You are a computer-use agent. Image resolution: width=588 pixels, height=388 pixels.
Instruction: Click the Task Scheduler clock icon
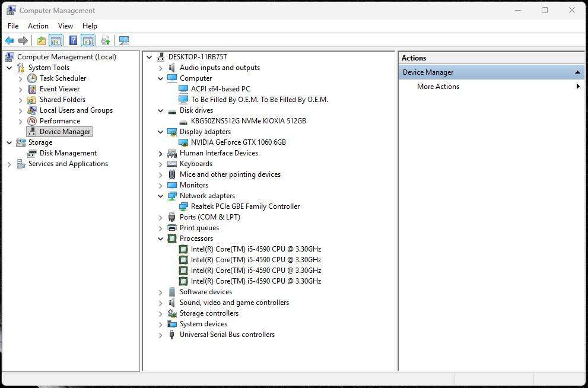point(32,78)
